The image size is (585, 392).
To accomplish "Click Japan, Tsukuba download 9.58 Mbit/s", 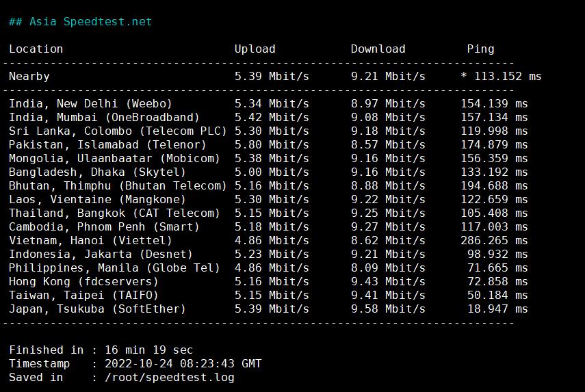I will [388, 309].
